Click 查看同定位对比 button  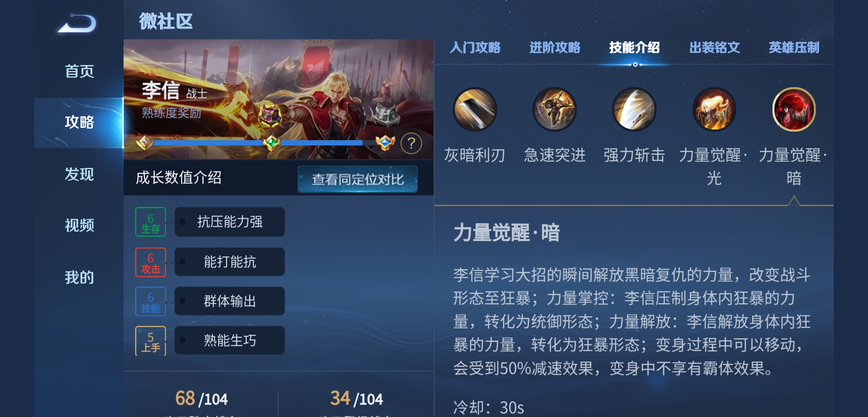pos(358,179)
